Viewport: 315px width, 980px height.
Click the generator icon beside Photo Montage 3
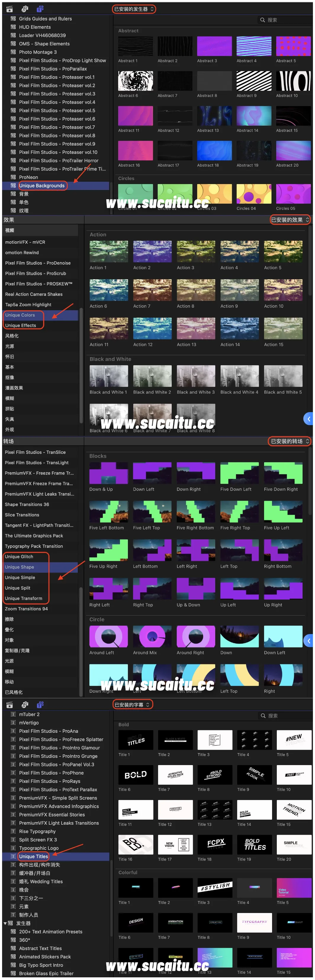pos(13,52)
